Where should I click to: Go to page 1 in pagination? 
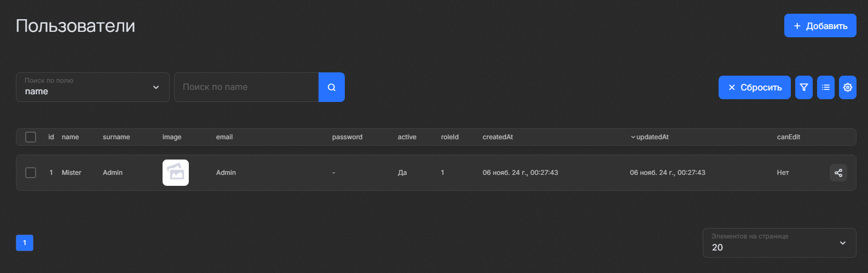[x=25, y=243]
